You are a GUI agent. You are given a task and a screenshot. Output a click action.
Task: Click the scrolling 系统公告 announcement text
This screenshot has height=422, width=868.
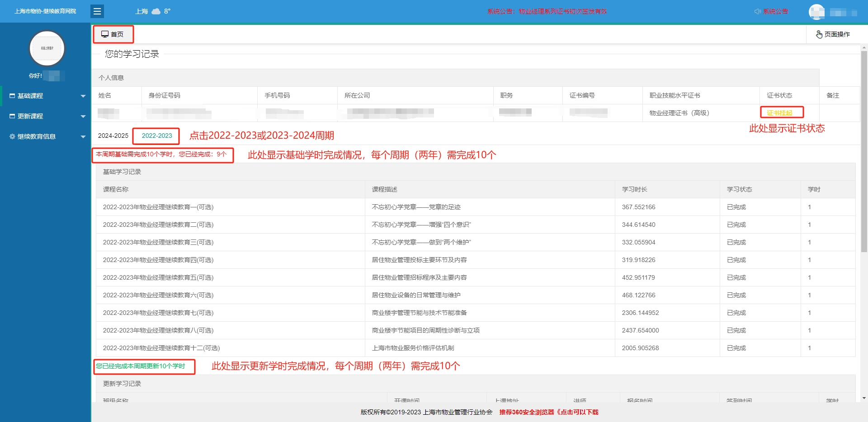pyautogui.click(x=548, y=11)
